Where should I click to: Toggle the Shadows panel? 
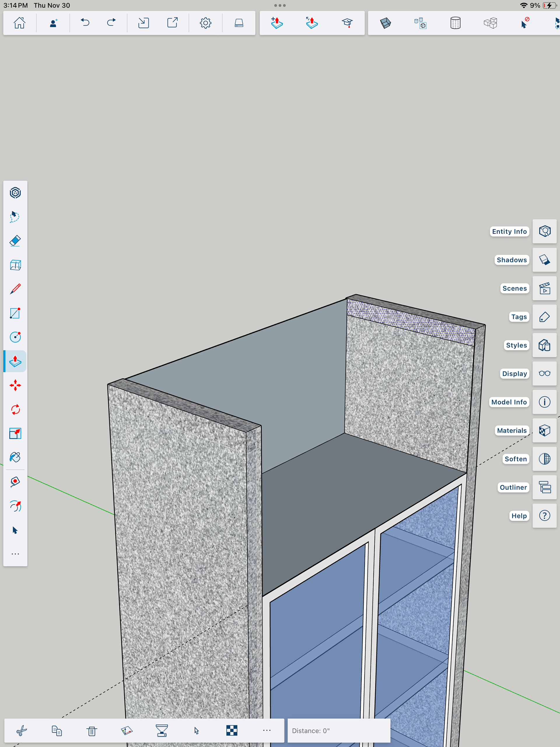tap(545, 260)
